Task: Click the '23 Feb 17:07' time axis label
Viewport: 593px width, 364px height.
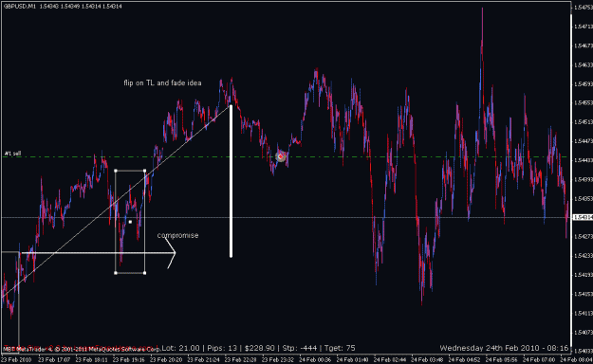Action: click(x=54, y=360)
